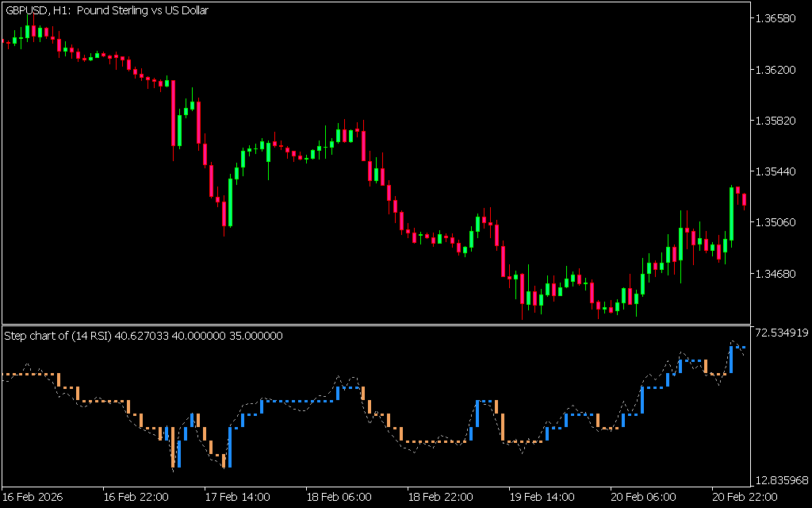Select the 18 Feb 06:00 time label

pos(339,498)
